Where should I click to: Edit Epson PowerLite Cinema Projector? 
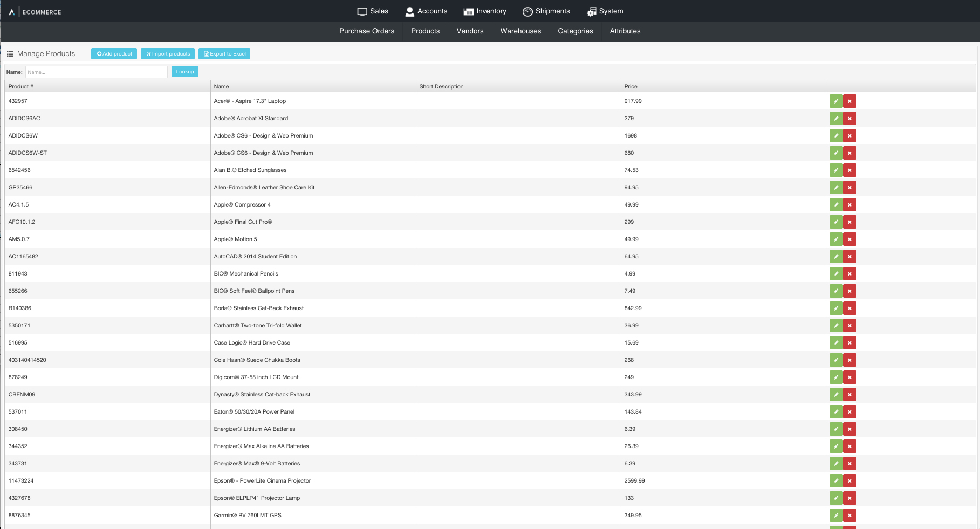(x=836, y=481)
